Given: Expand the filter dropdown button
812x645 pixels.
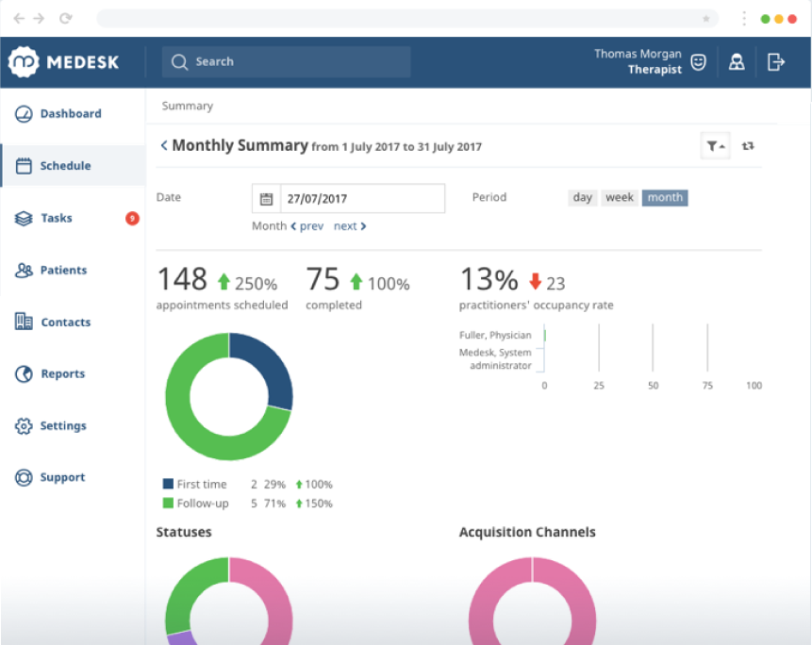Looking at the screenshot, I should click(x=715, y=146).
